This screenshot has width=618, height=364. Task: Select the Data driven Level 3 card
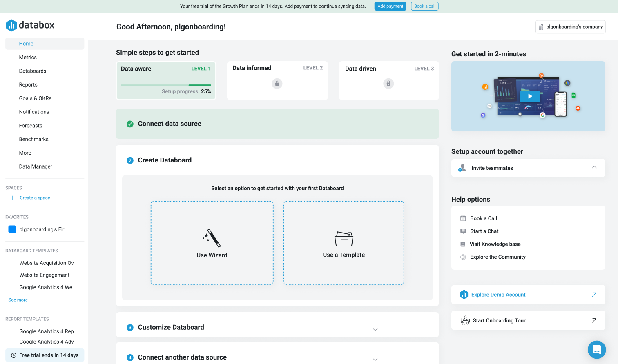point(389,80)
